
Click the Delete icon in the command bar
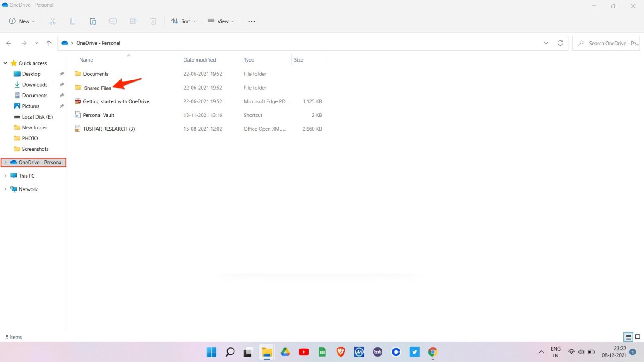click(x=153, y=21)
